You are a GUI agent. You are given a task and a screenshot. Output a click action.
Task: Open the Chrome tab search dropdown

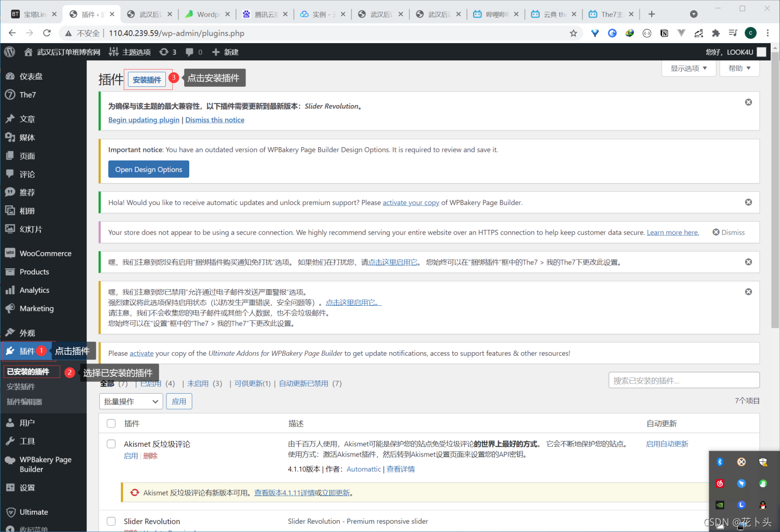point(694,14)
